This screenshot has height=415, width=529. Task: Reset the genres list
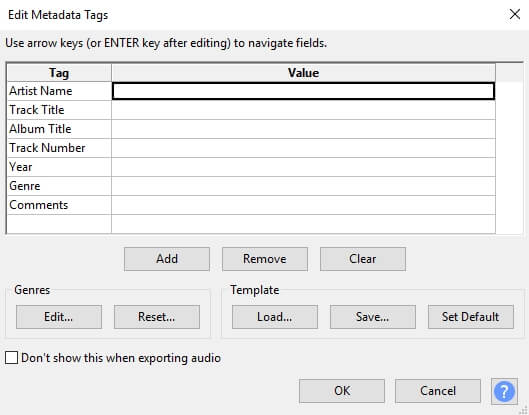pos(157,317)
